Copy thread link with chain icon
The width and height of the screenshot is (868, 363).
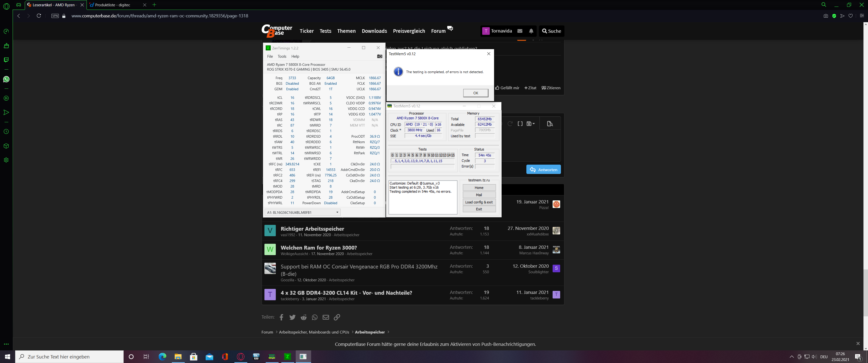click(x=337, y=317)
